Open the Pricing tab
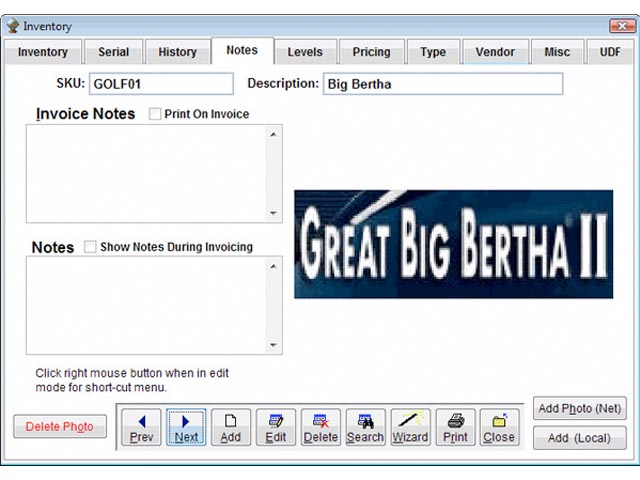Screen dimensions: 640x480 (x=371, y=52)
